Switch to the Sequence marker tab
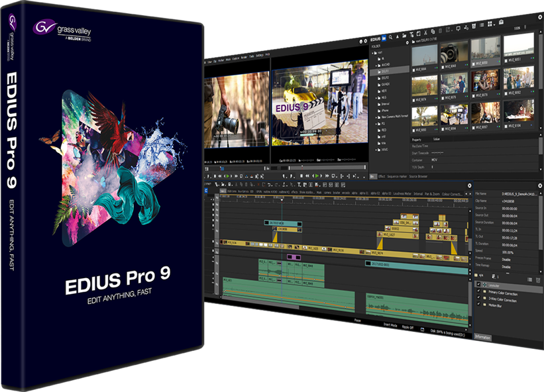Screen dimensions: 544x392 [x=397, y=176]
